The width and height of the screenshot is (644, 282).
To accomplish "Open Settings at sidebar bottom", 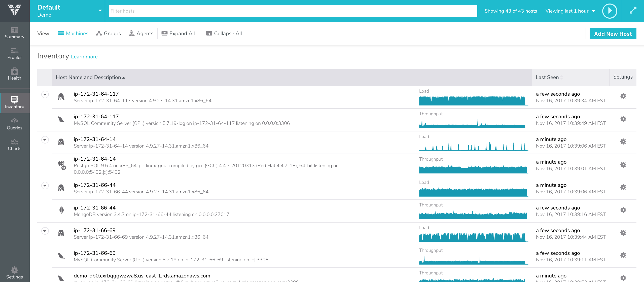I will pyautogui.click(x=15, y=273).
